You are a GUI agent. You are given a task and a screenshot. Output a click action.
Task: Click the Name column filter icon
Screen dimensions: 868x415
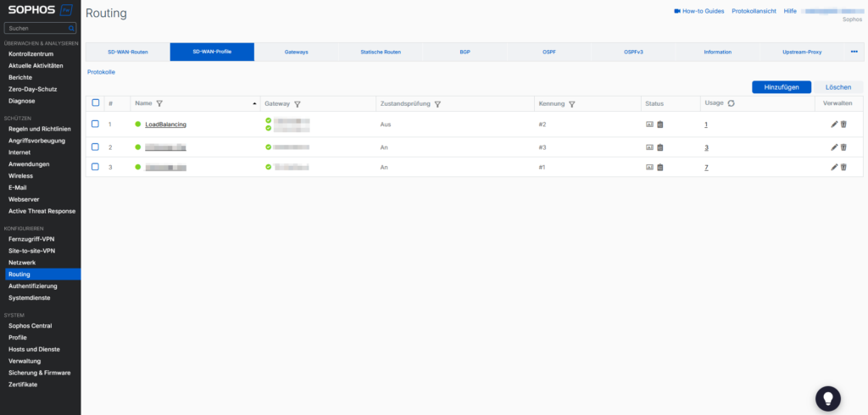pos(159,103)
